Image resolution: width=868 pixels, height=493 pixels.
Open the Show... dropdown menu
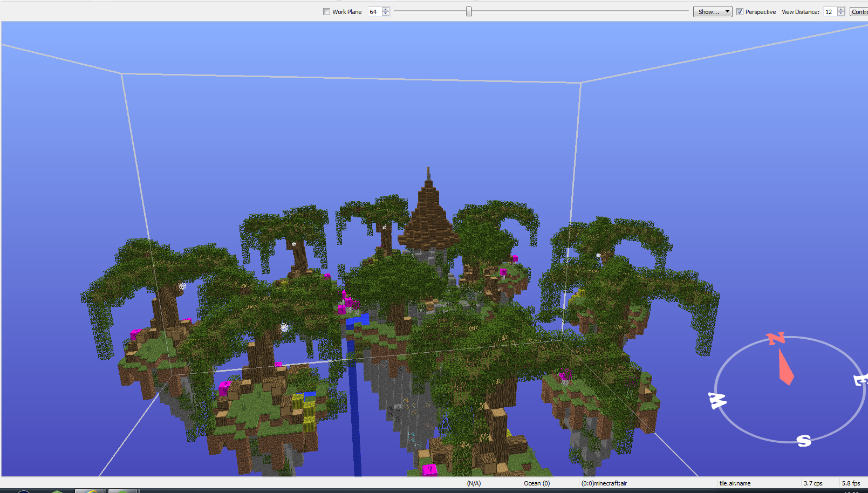713,12
